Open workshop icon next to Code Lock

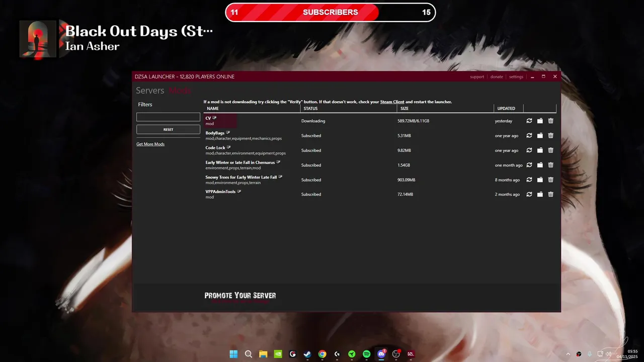(x=229, y=147)
